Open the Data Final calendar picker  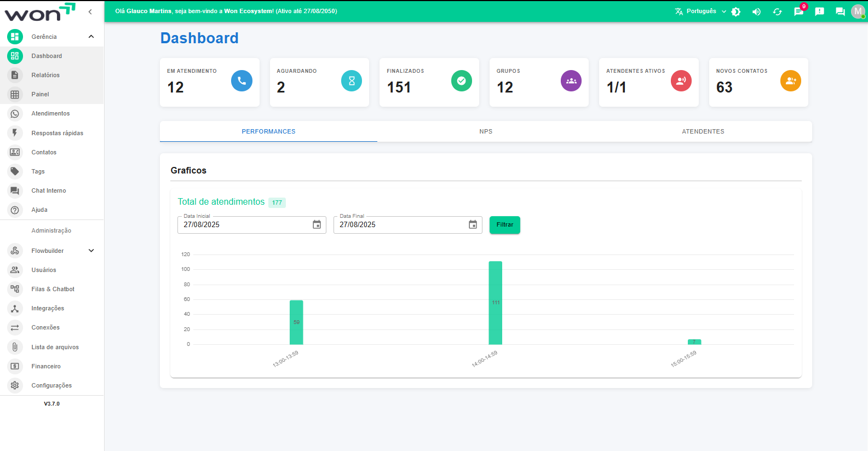coord(473,225)
